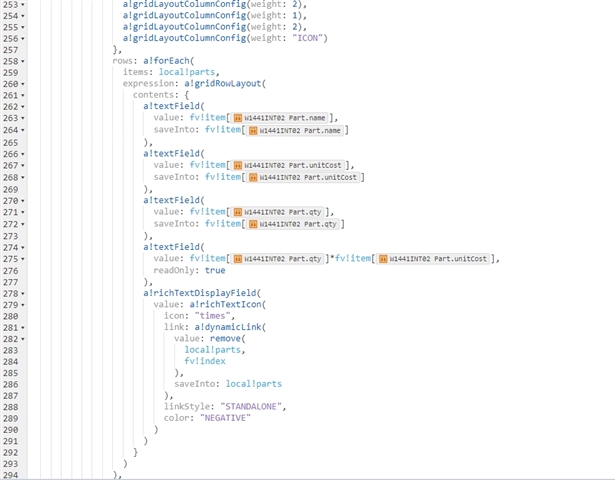
Task: Click a!textField on line 270
Action: [x=171, y=200]
